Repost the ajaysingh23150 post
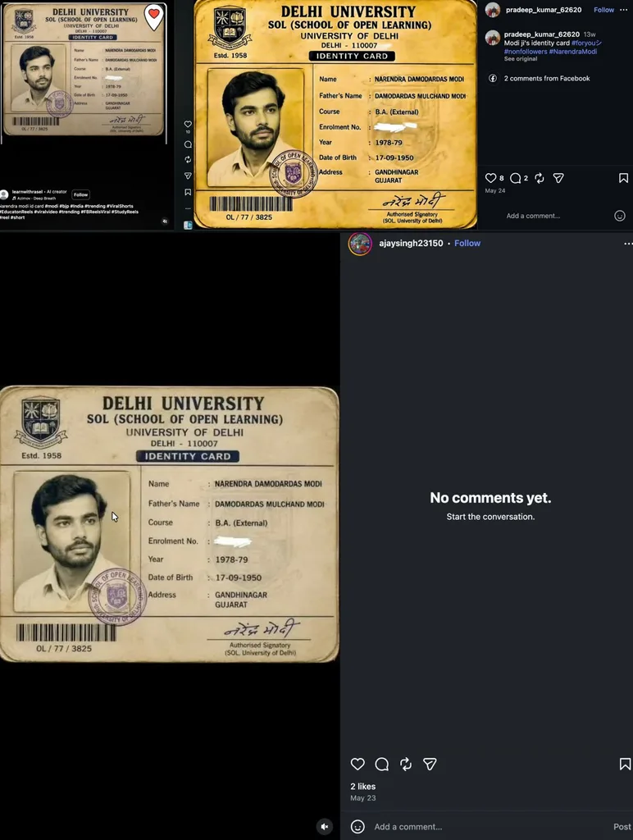 [406, 764]
